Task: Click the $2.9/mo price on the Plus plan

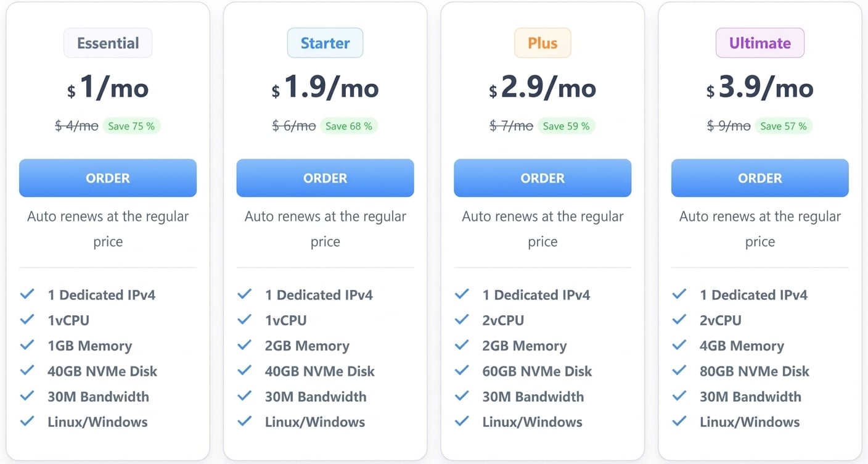Action: pyautogui.click(x=542, y=88)
